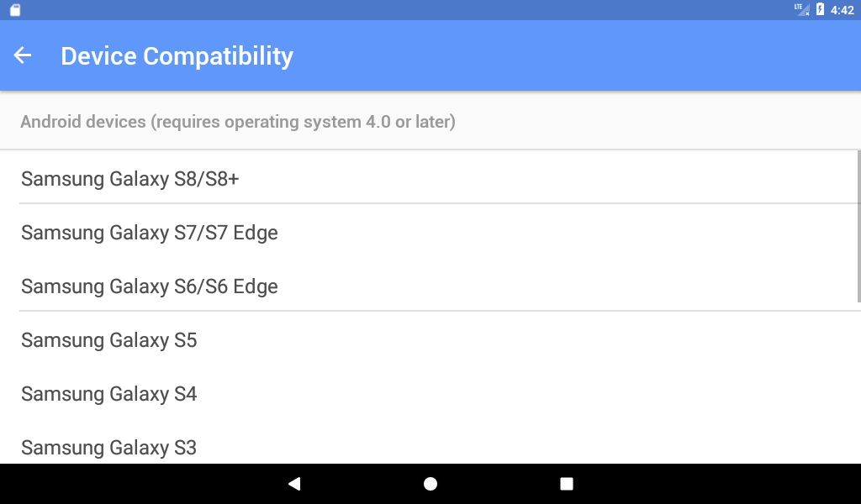Open recent apps with square button
This screenshot has height=504, width=861.
(567, 484)
